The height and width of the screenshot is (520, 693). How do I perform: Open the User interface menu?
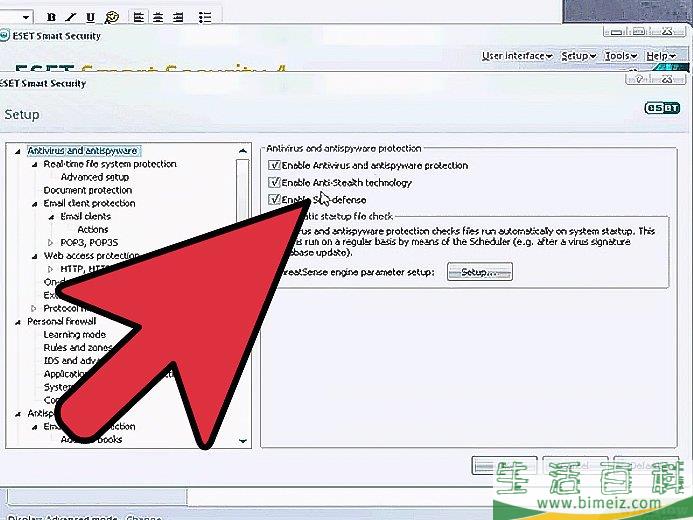tap(517, 56)
